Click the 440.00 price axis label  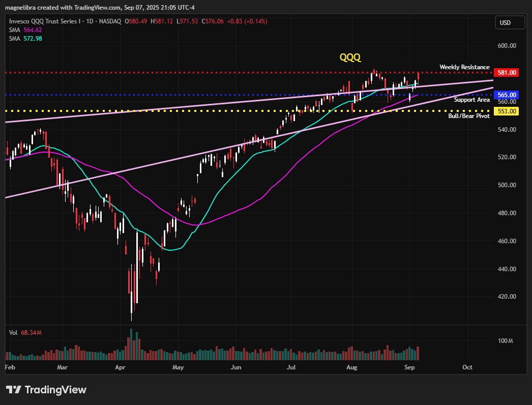(506, 269)
